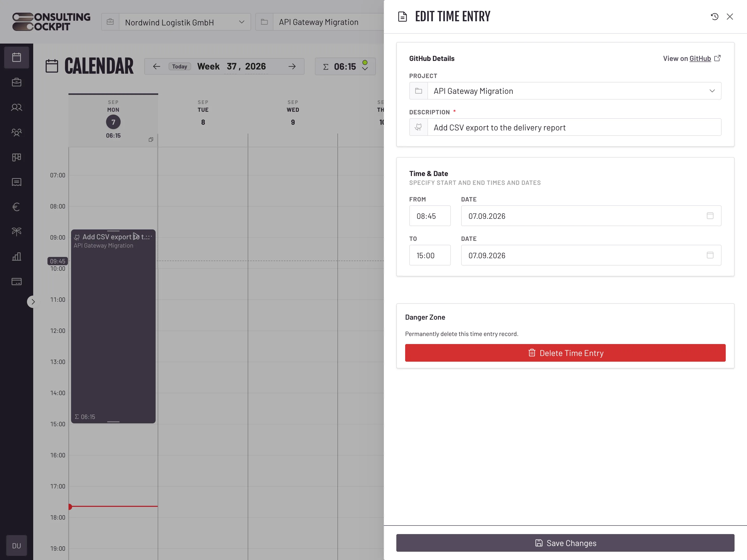Viewport: 747px width, 560px height.
Task: Select Monday 7 day header
Action: pos(113,120)
